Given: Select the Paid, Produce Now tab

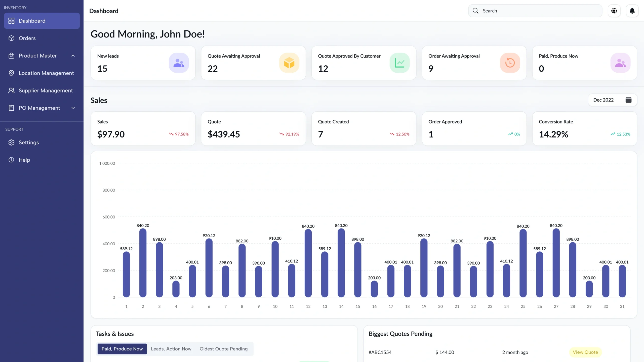Looking at the screenshot, I should coord(122,349).
